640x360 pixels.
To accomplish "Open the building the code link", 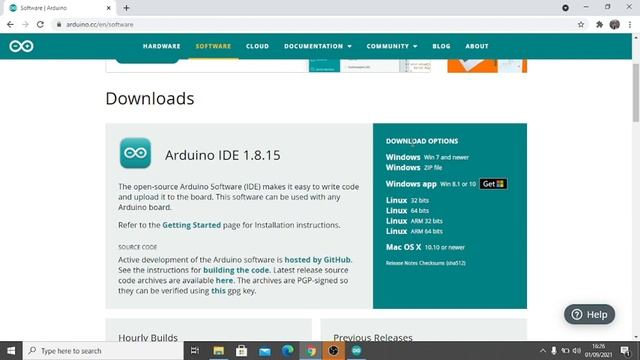I will (x=236, y=270).
